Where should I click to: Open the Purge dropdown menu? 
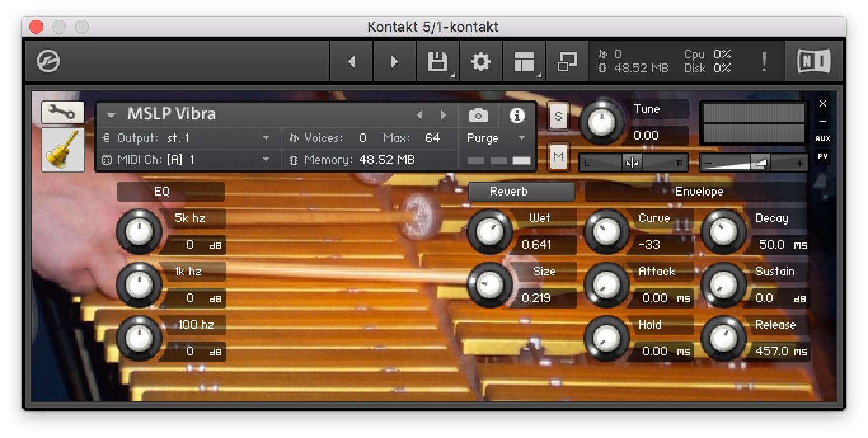497,138
